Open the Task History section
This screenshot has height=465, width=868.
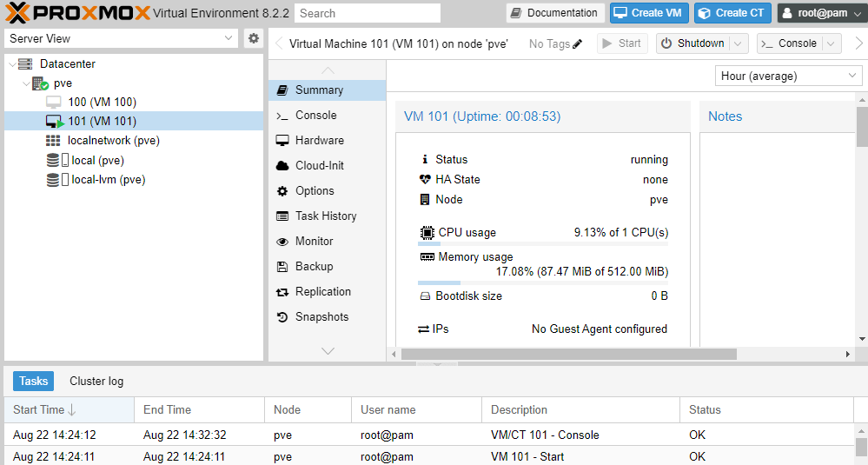(328, 216)
